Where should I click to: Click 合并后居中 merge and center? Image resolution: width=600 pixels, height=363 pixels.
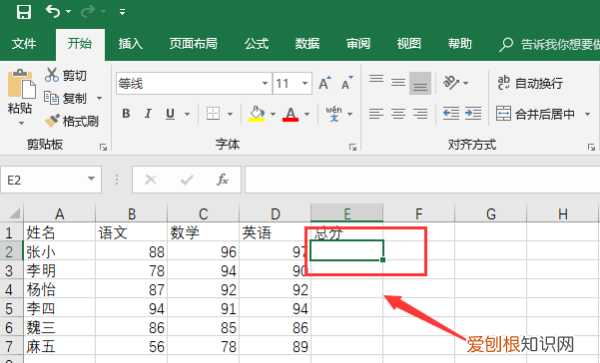pos(535,114)
